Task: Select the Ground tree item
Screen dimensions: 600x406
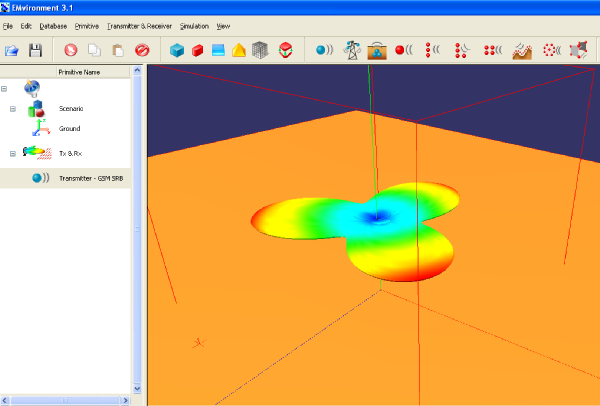Action: pos(70,129)
